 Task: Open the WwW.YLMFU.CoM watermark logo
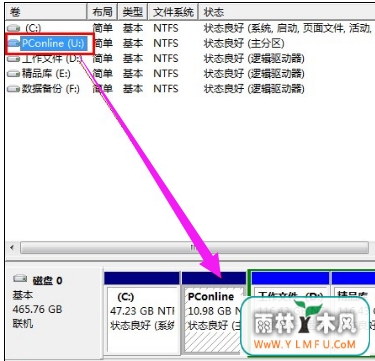click(x=305, y=326)
